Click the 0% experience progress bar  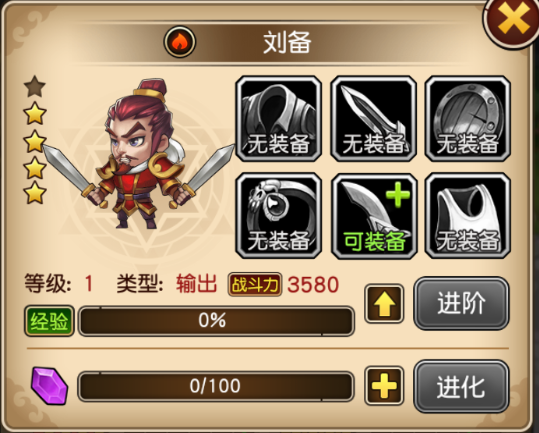(216, 321)
